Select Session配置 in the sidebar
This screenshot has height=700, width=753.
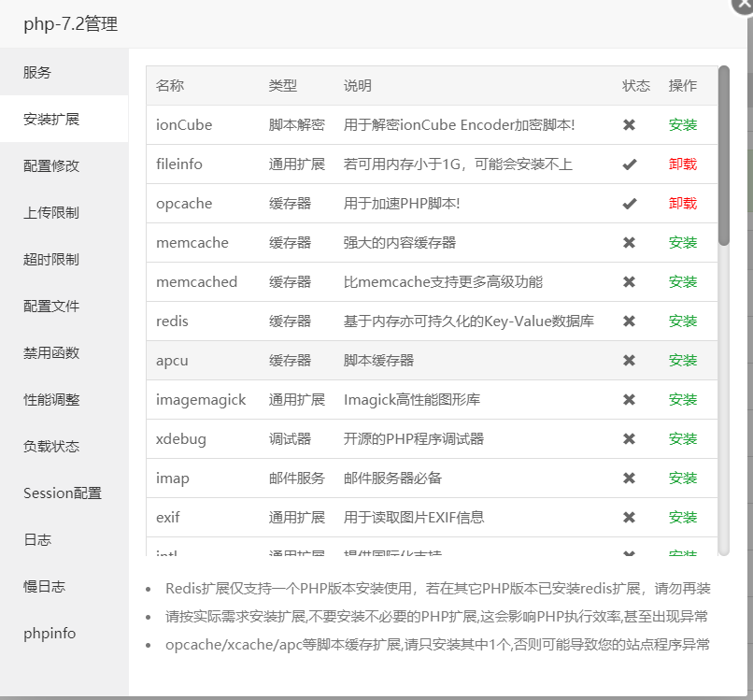click(x=62, y=493)
